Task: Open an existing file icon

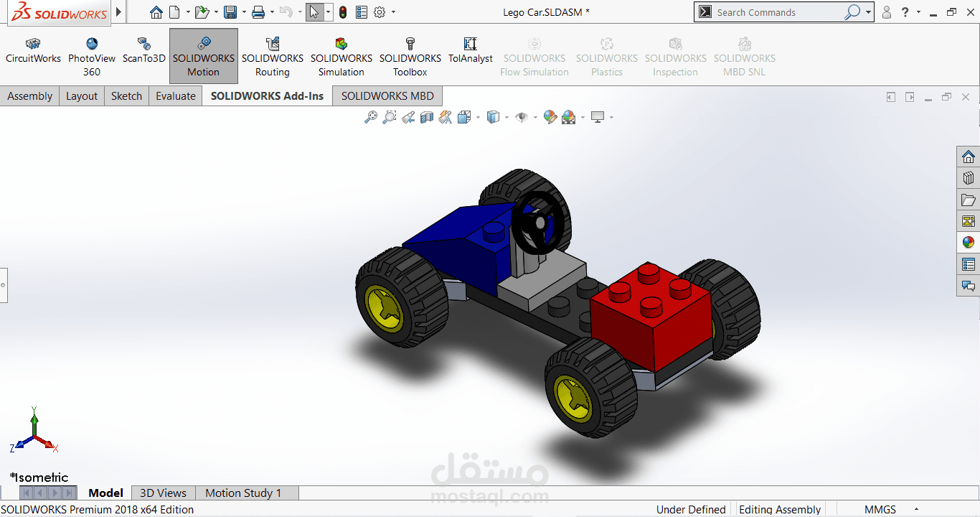Action: pyautogui.click(x=202, y=12)
